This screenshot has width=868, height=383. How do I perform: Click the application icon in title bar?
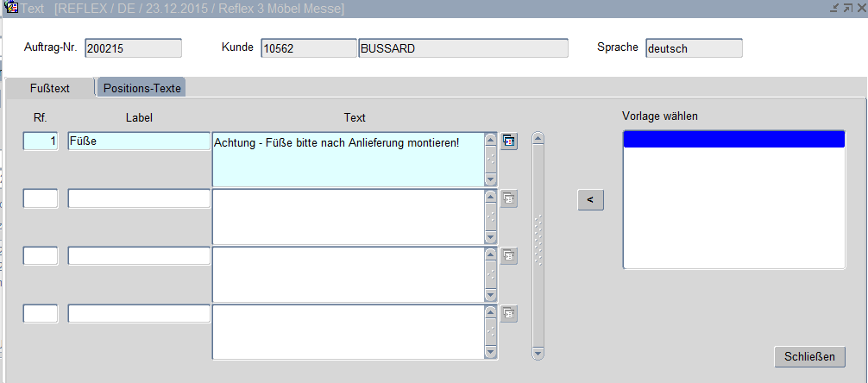pyautogui.click(x=11, y=8)
